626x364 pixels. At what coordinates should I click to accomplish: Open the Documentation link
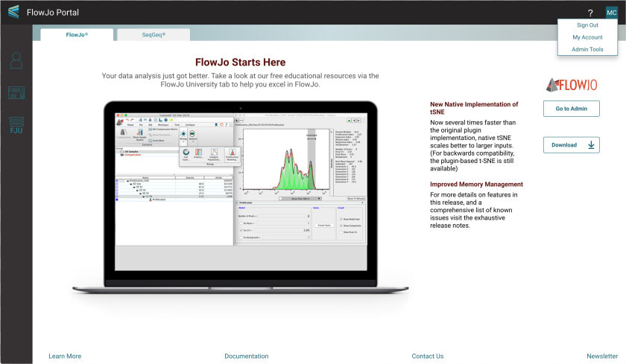[x=247, y=356]
